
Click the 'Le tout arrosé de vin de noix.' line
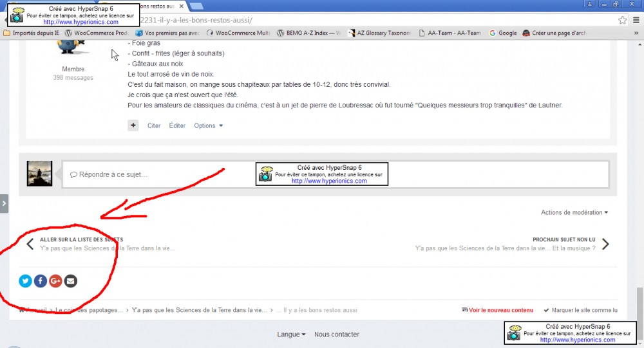pyautogui.click(x=171, y=74)
